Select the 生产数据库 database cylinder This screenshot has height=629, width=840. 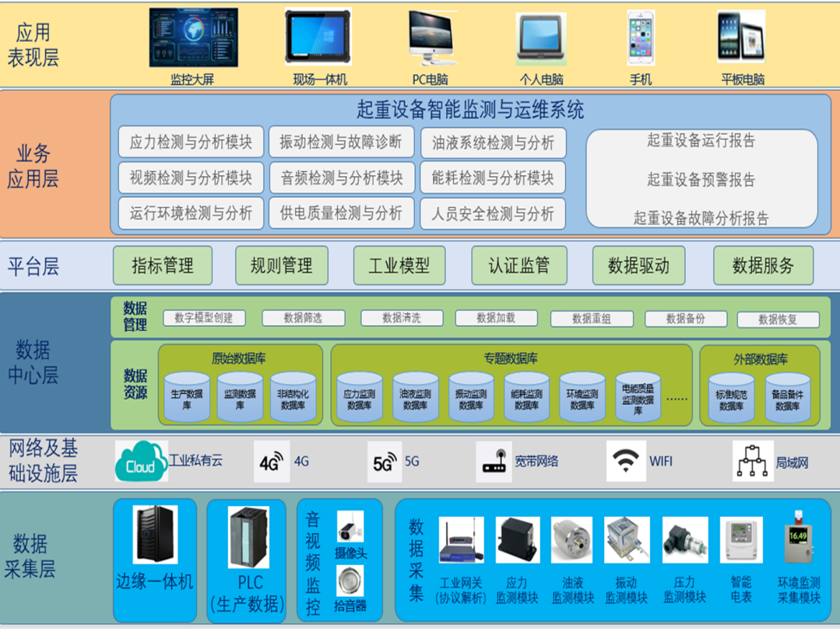(187, 399)
